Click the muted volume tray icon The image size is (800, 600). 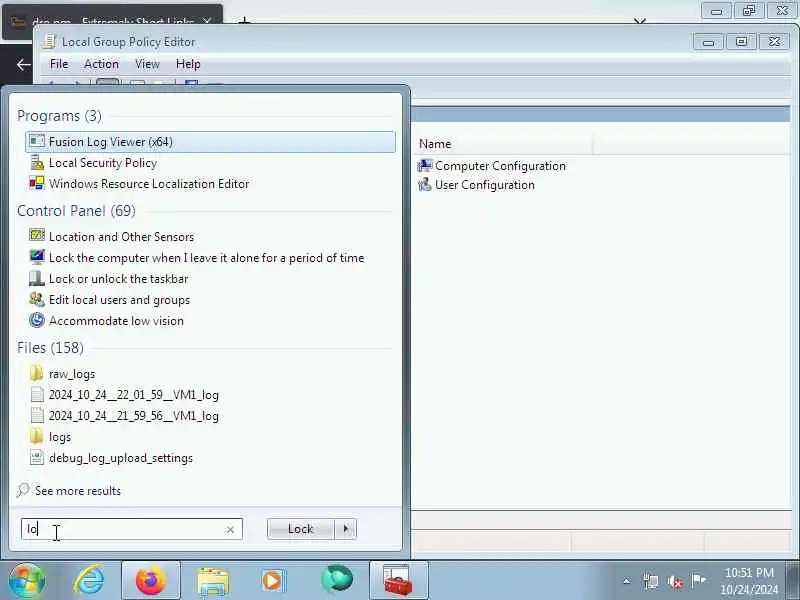675,581
